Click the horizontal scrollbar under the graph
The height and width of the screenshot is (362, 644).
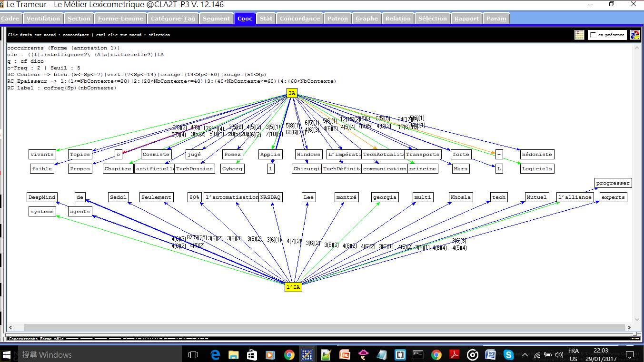(319, 328)
